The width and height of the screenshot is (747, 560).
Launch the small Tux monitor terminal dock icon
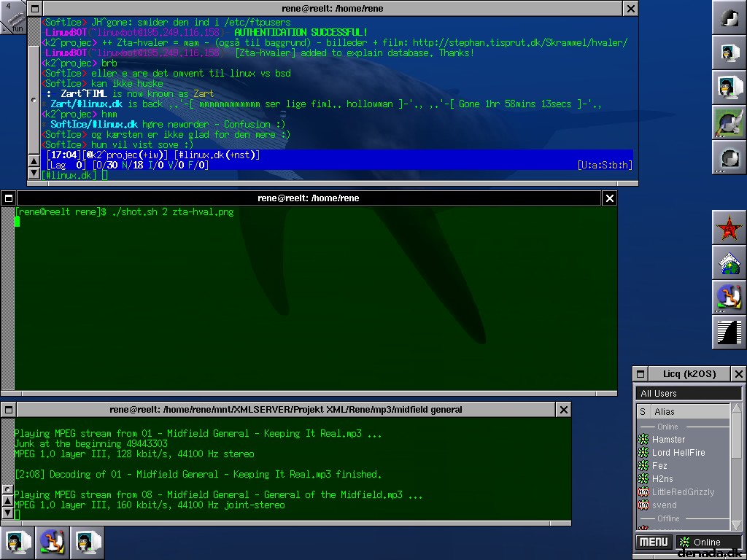[729, 52]
